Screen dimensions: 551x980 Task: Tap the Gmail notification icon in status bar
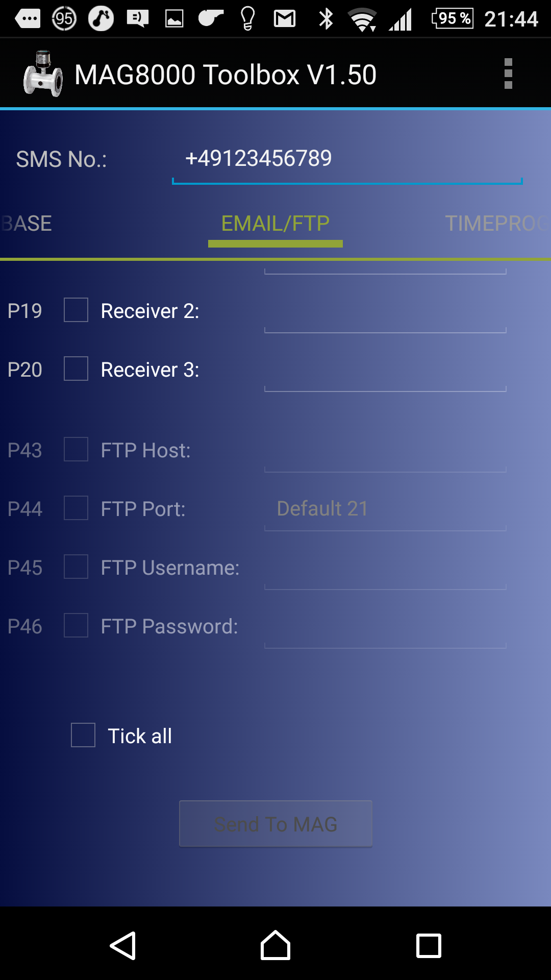point(285,19)
